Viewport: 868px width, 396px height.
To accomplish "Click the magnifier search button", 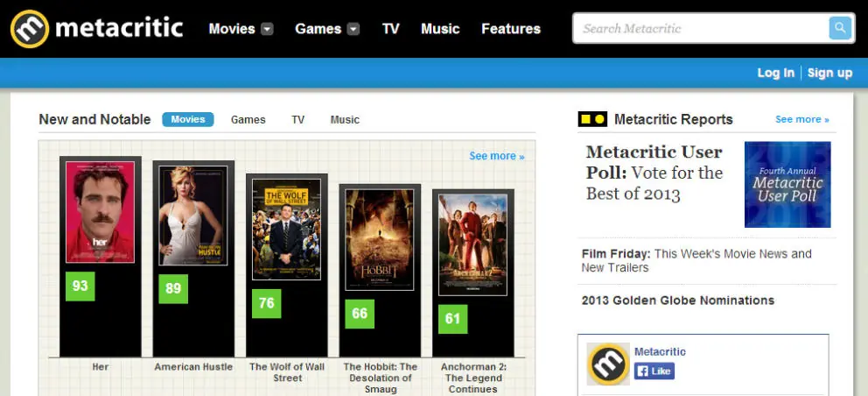I will coord(840,28).
